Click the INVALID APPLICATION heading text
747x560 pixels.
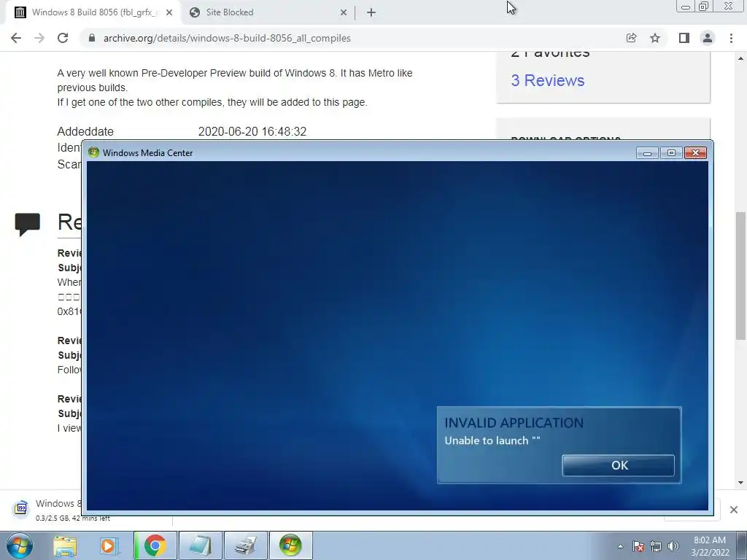click(x=514, y=423)
